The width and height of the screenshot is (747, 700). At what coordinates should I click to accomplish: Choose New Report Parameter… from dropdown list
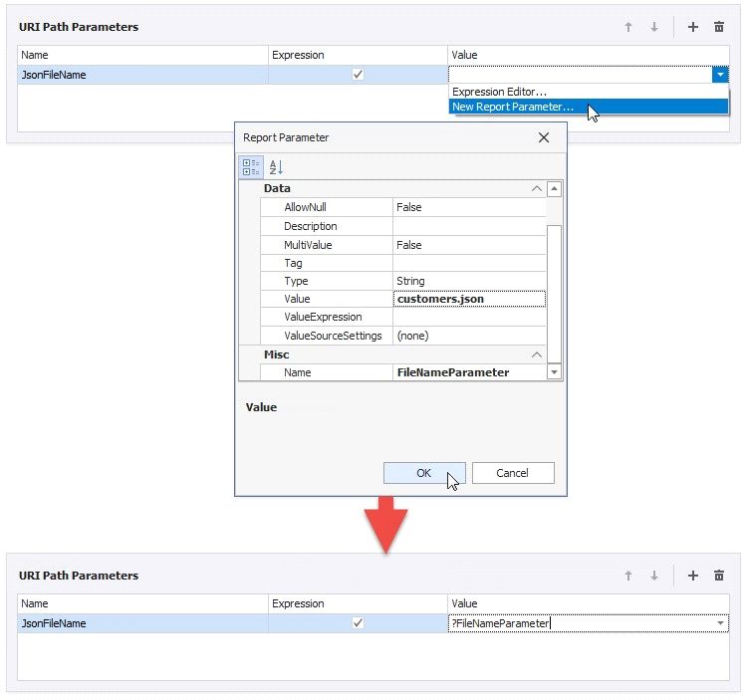click(x=513, y=107)
